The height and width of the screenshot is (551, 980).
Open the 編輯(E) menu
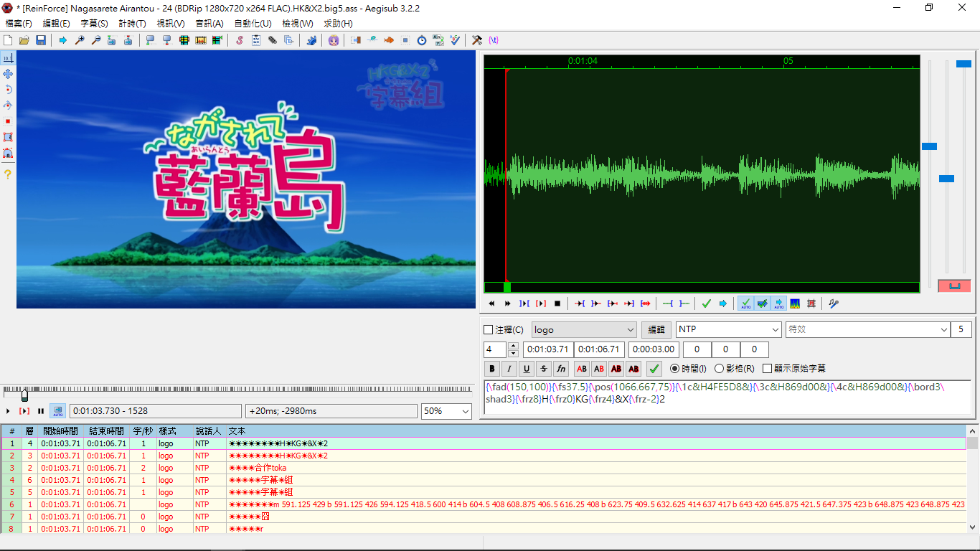[x=57, y=24]
